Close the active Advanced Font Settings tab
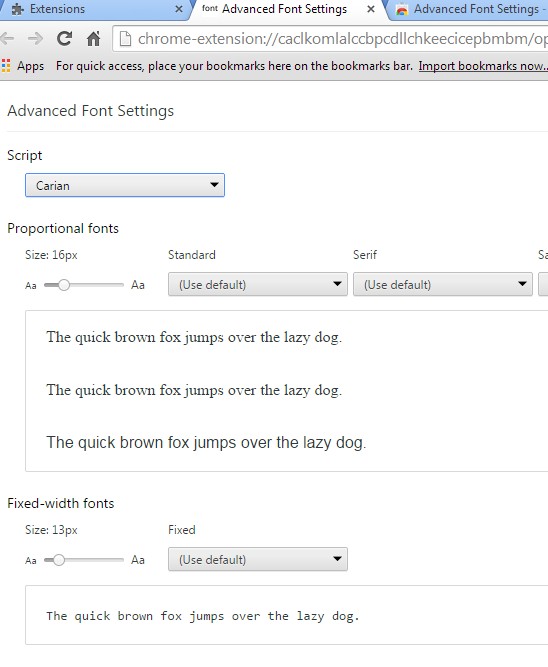The height and width of the screenshot is (667, 548). tap(371, 9)
